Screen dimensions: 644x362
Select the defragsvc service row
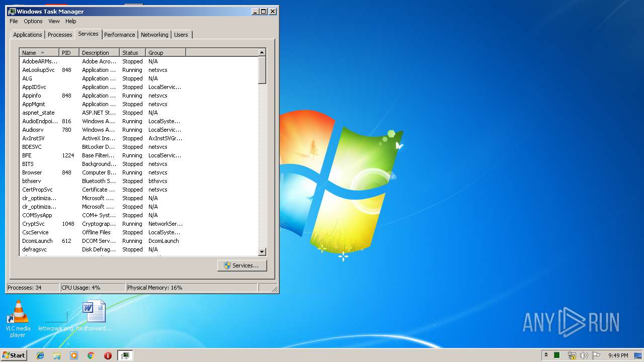click(138, 249)
